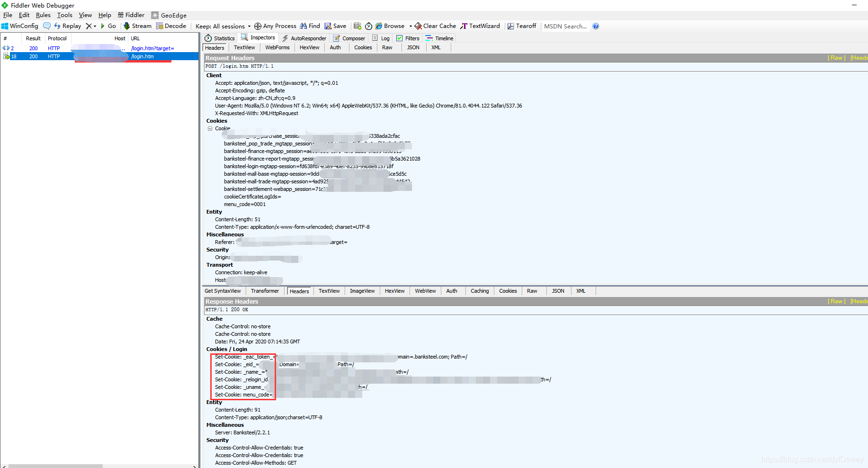
Task: Click the Any Process target icon
Action: pos(258,26)
